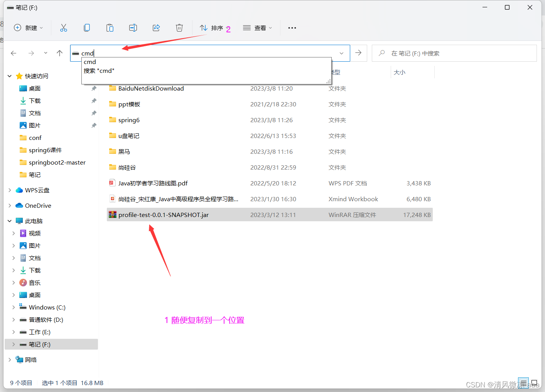Open 桌面 under quick access

35,88
